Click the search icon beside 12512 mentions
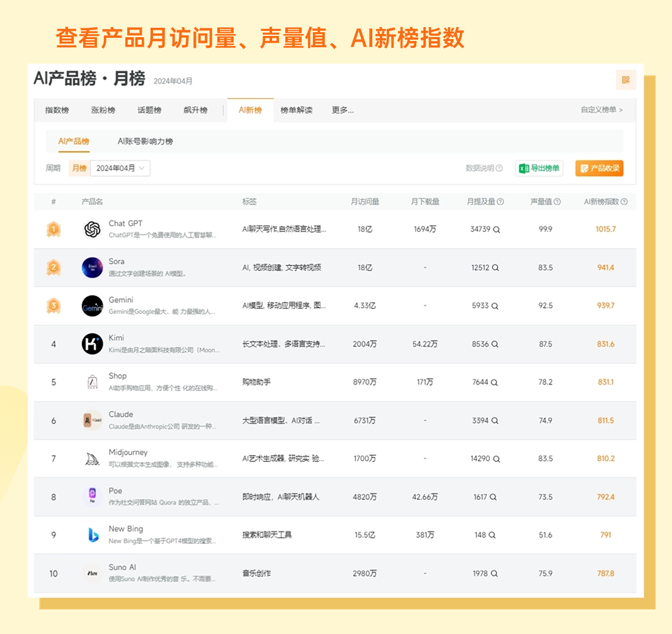The height and width of the screenshot is (634, 672). (x=495, y=268)
